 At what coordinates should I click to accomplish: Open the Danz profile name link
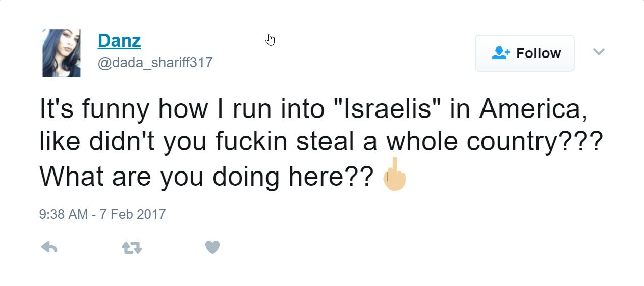(119, 40)
